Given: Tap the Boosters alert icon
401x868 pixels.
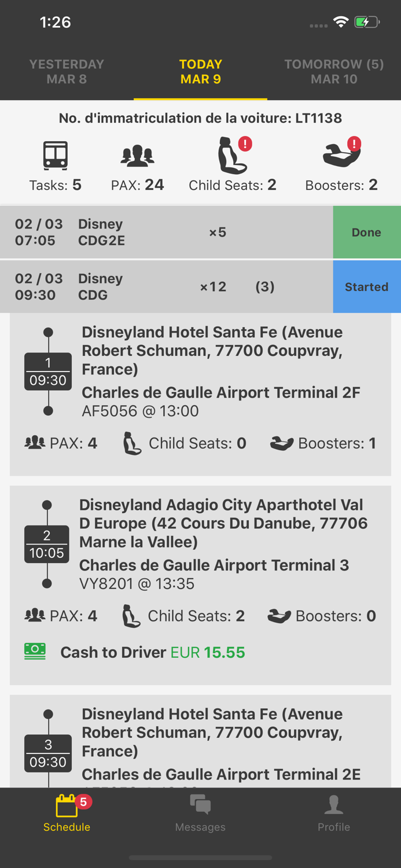Looking at the screenshot, I should pos(341,155).
